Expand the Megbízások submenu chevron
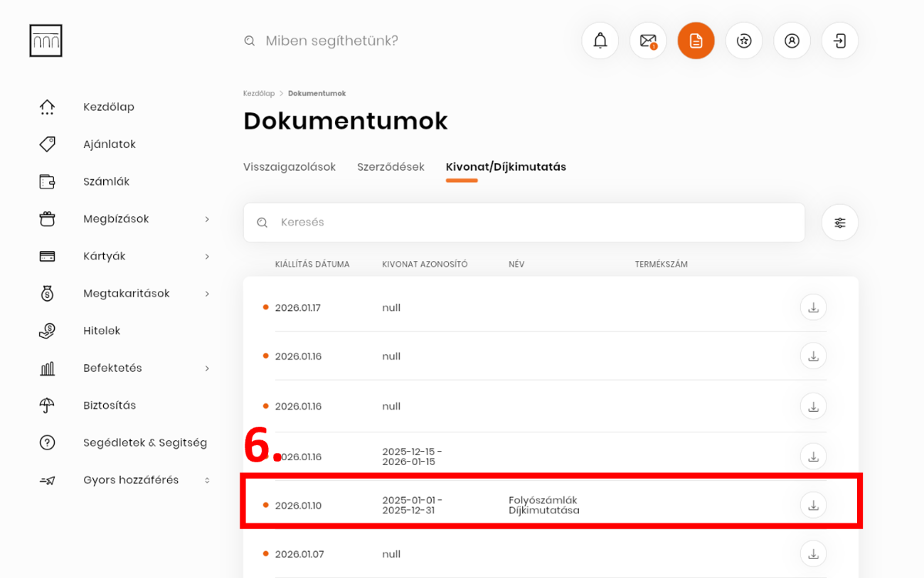 (x=207, y=219)
